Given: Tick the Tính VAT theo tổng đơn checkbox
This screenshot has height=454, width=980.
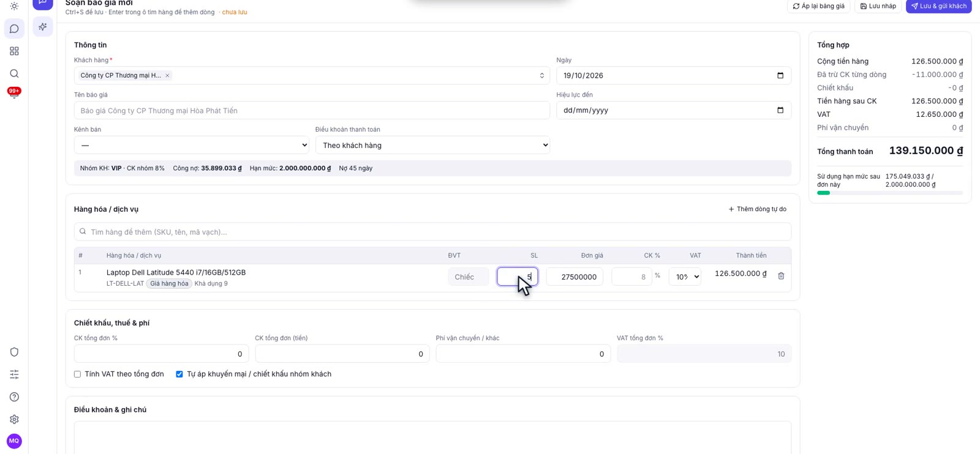Looking at the screenshot, I should (x=78, y=374).
